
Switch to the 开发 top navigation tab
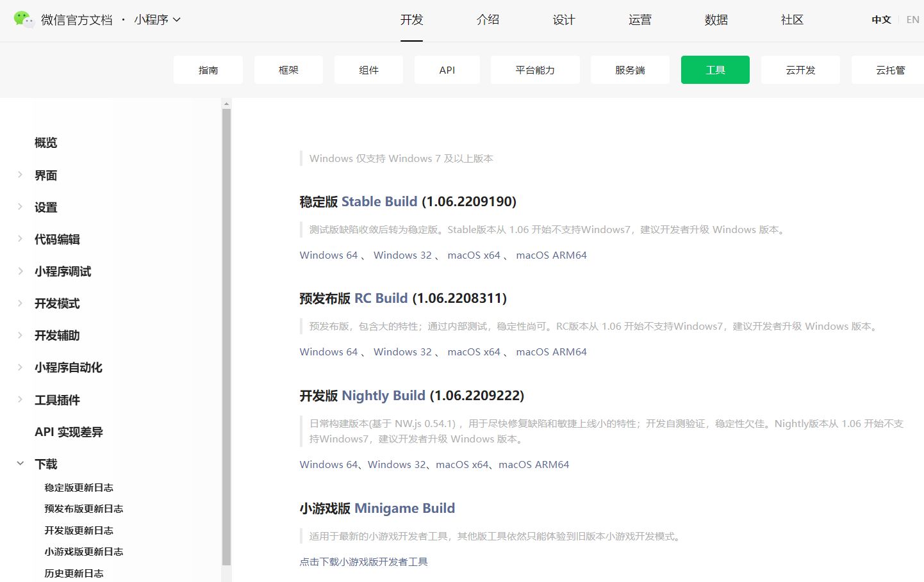point(411,20)
